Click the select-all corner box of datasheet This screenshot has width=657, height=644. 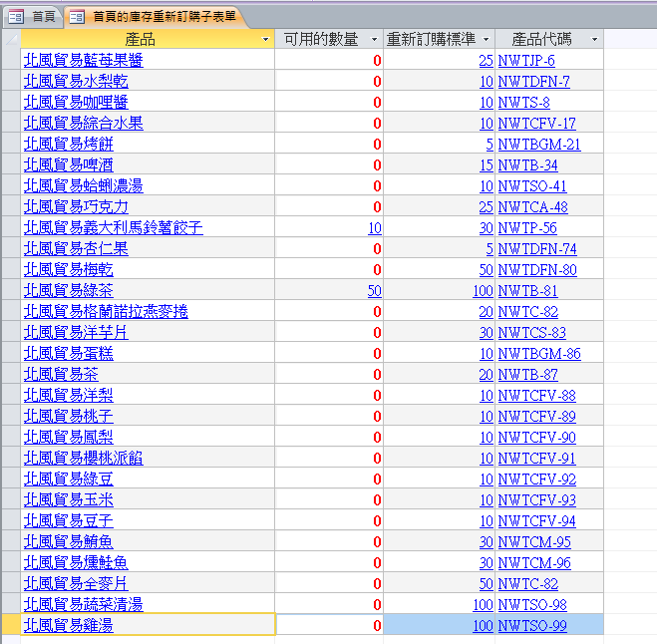tap(11, 39)
